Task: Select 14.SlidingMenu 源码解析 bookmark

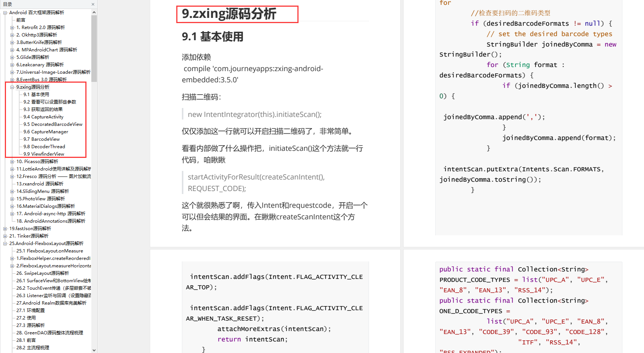Action: [42, 191]
